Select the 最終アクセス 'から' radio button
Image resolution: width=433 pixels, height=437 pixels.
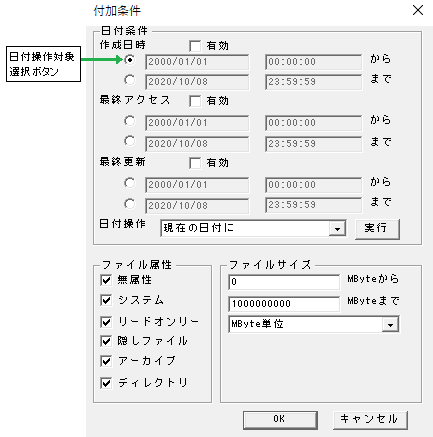pos(129,121)
